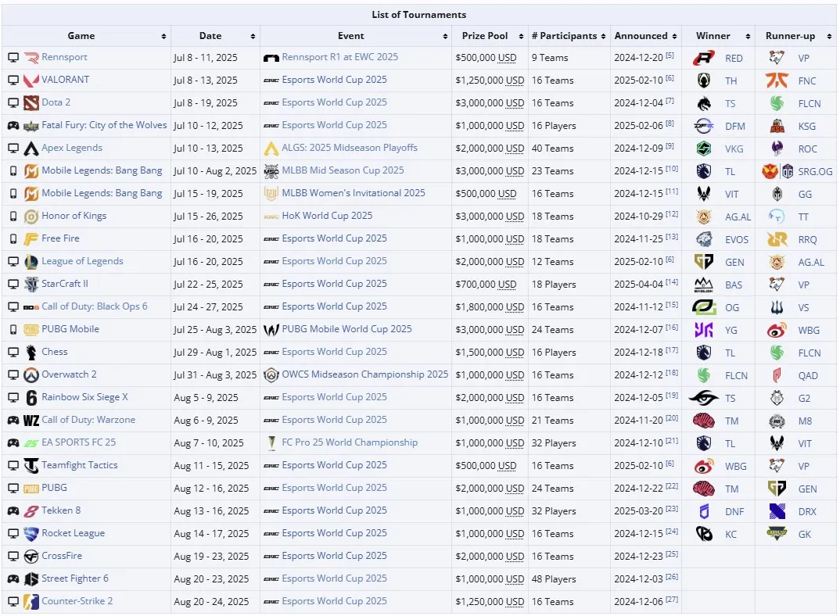Image resolution: width=840 pixels, height=616 pixels.
Task: Open citation [5] in the Rennsport row
Action: pos(669,56)
